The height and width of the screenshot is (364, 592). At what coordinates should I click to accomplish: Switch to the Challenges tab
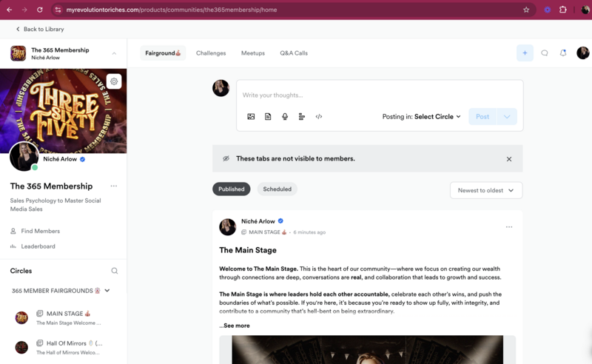click(211, 53)
